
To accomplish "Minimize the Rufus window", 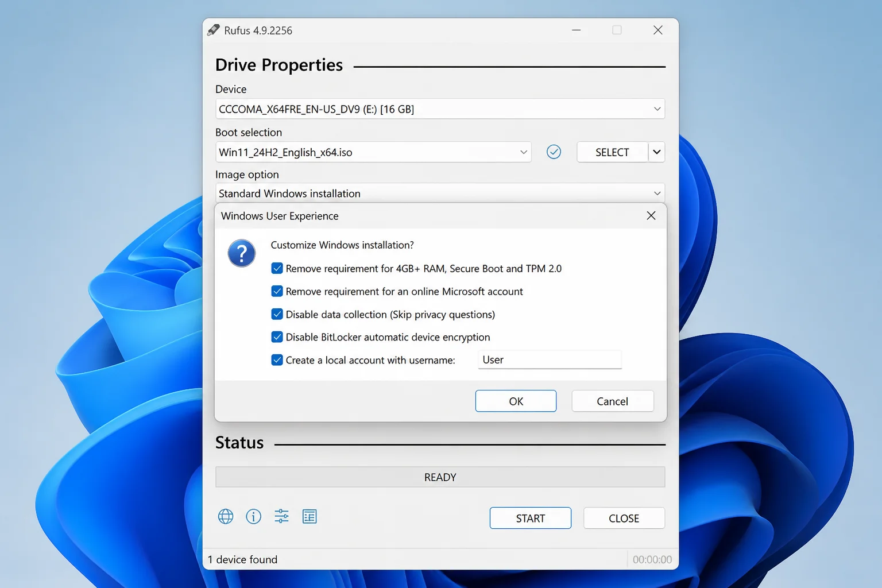I will point(576,30).
